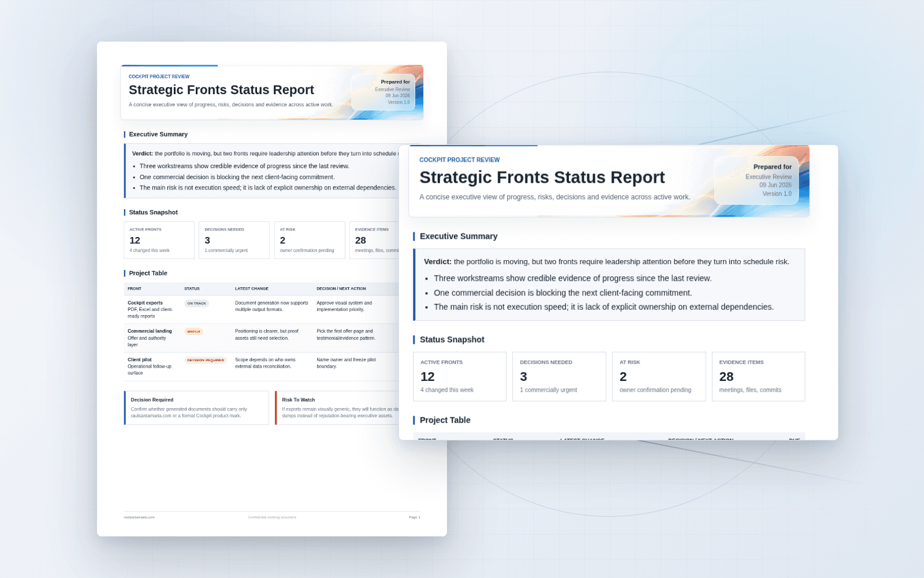Click "Version 1.0" in zoomed preview
The height and width of the screenshot is (578, 924).
click(x=777, y=194)
